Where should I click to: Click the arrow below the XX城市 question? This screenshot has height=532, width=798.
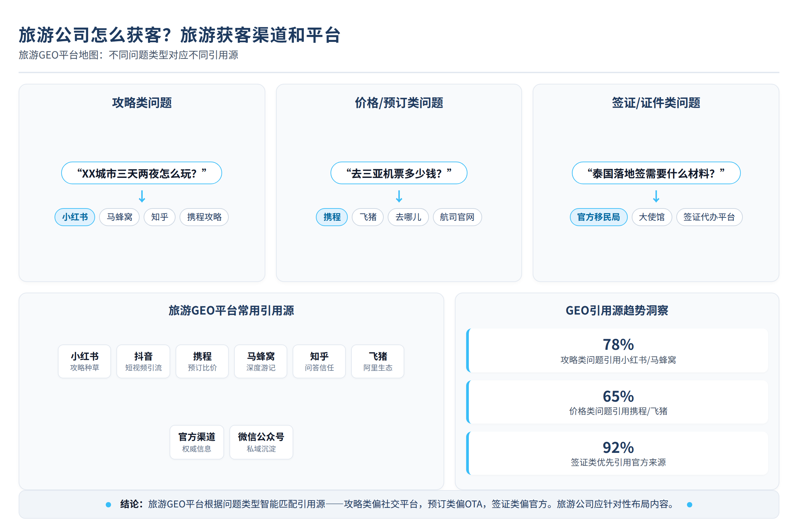click(x=142, y=197)
